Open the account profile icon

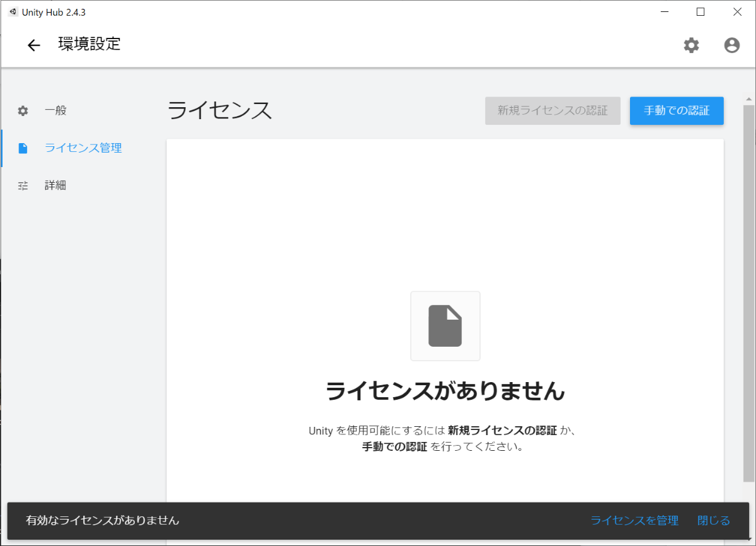click(731, 45)
